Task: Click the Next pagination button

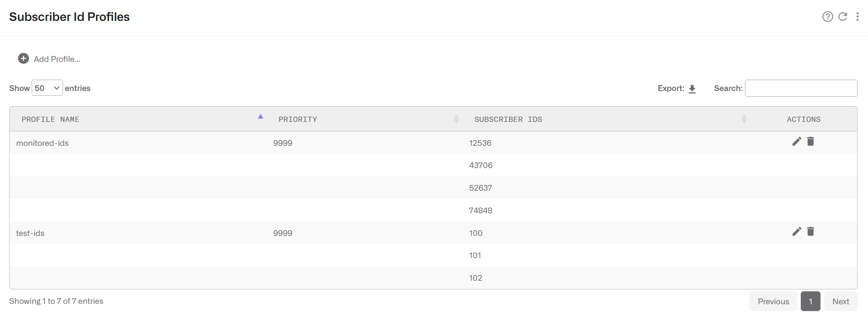Action: [841, 301]
